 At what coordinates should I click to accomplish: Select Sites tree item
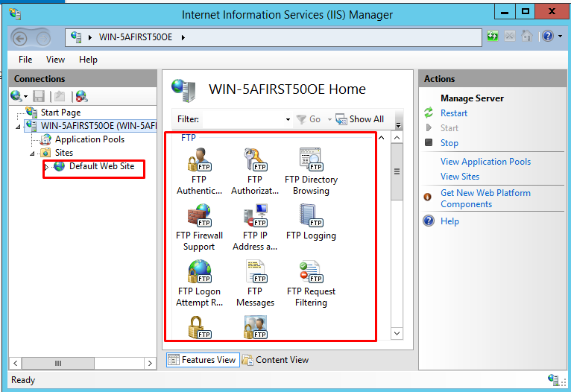click(x=63, y=153)
